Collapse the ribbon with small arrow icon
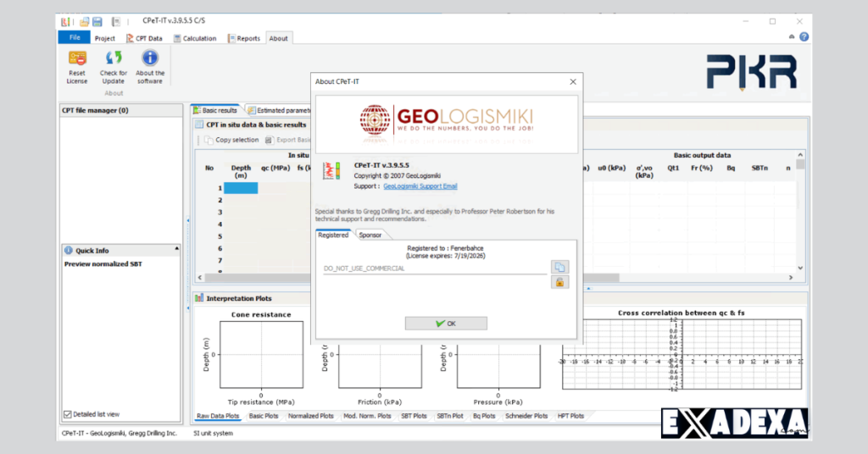The image size is (868, 454). 792,37
